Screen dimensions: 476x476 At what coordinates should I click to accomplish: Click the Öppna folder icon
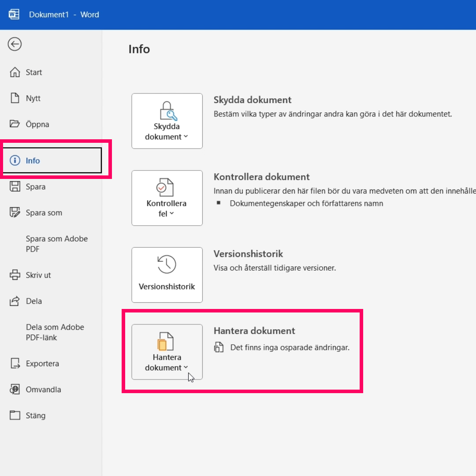(x=15, y=124)
